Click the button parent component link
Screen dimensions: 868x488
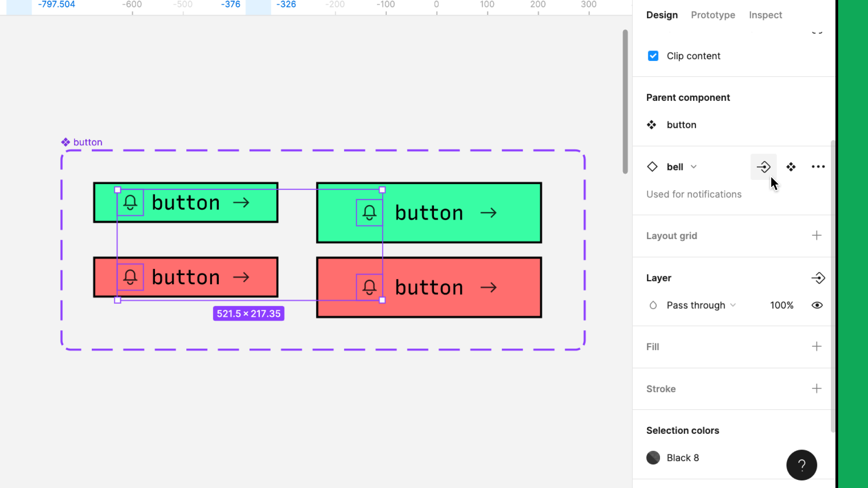pos(681,125)
